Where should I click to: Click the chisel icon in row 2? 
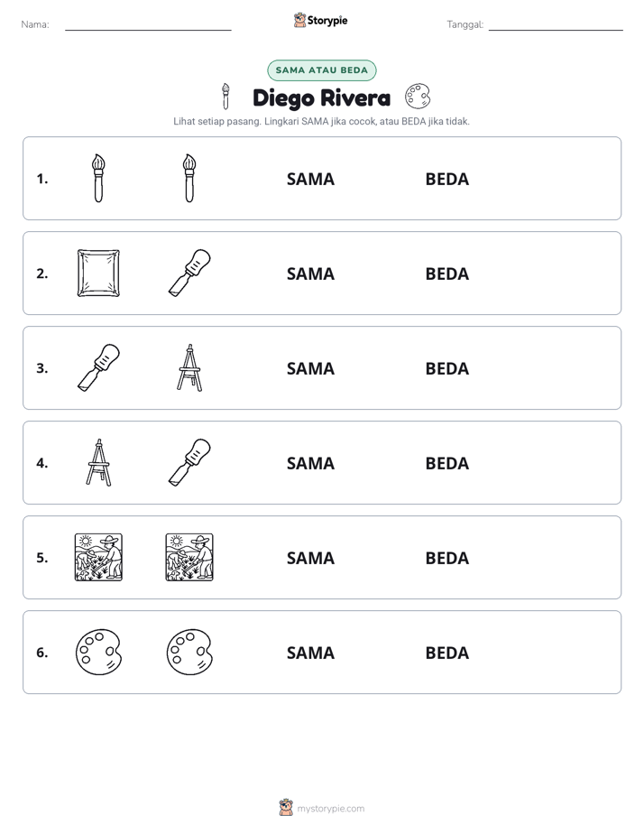(x=189, y=273)
